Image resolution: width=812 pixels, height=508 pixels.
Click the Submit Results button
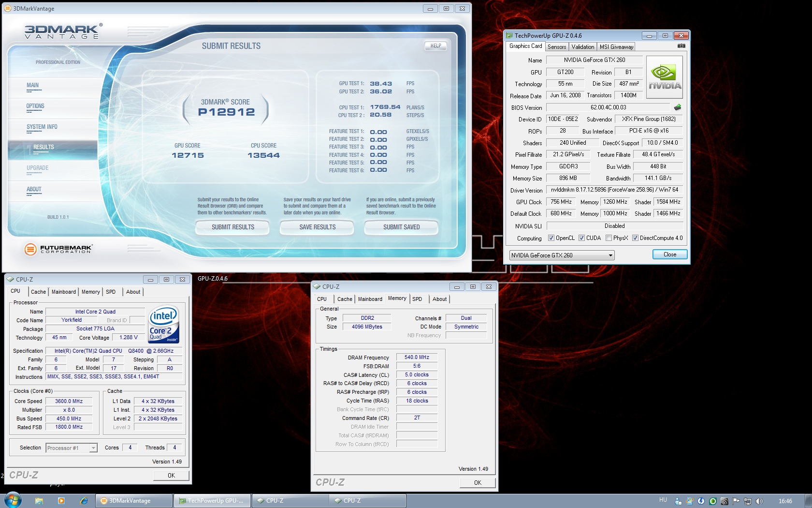pyautogui.click(x=232, y=227)
